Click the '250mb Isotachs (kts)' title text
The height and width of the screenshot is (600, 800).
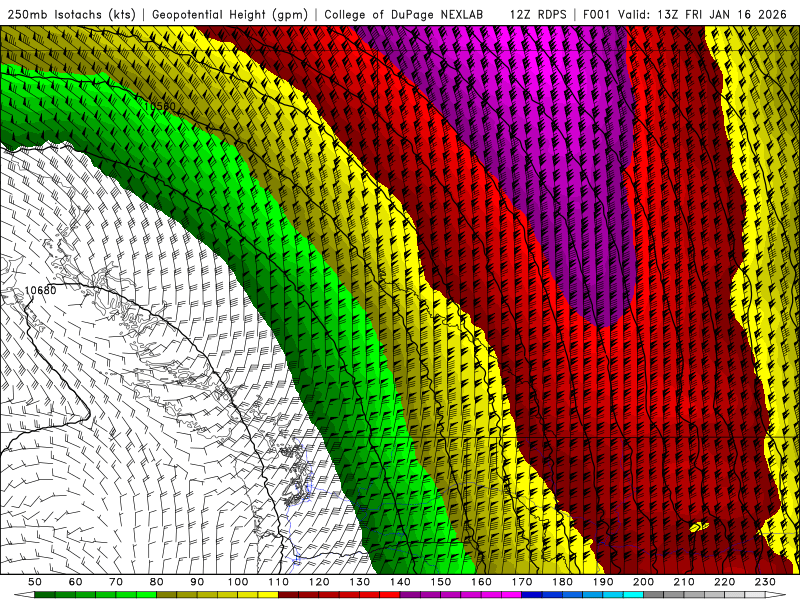(72, 14)
